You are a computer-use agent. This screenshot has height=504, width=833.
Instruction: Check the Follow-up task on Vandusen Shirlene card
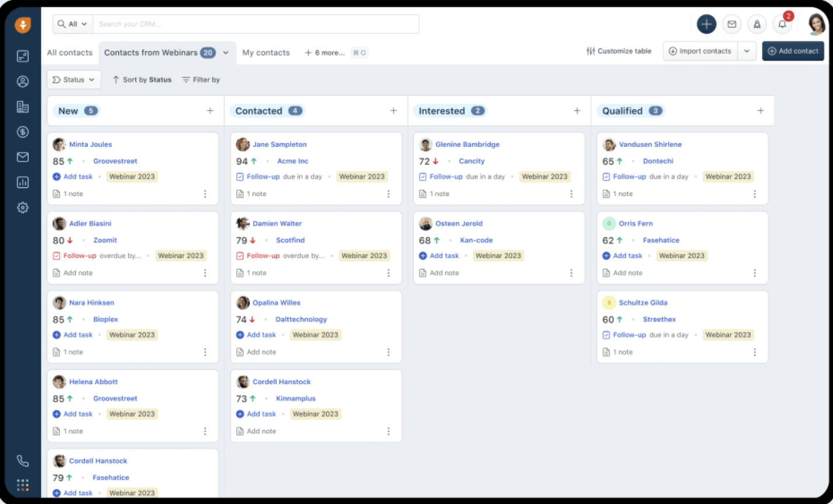tap(606, 177)
